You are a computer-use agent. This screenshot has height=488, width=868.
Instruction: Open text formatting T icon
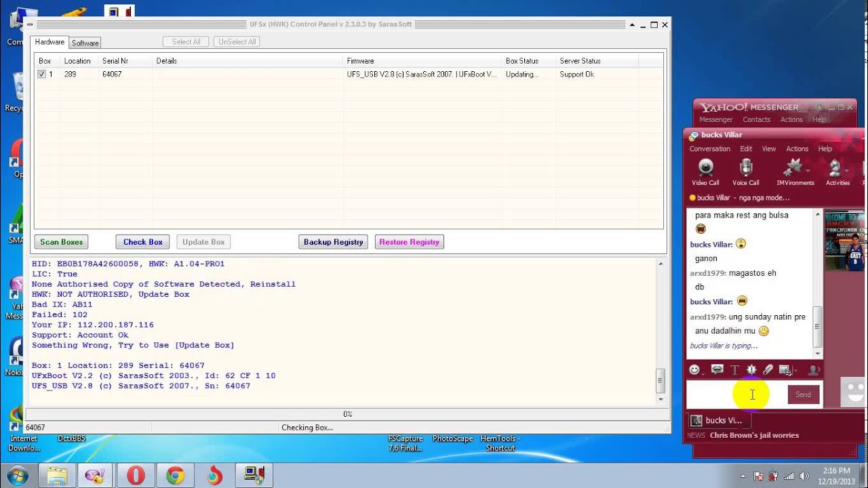[734, 369]
